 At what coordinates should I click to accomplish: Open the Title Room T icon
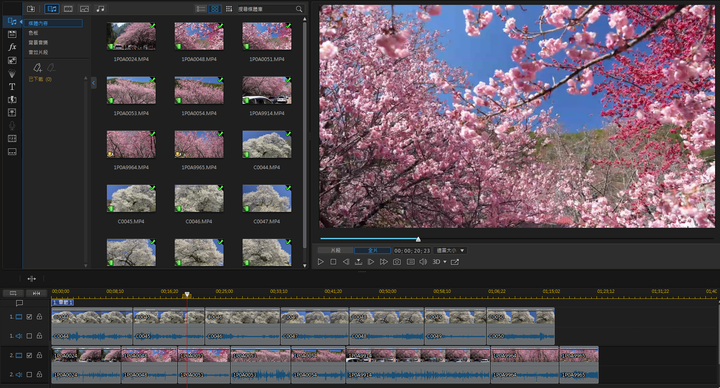tap(12, 86)
